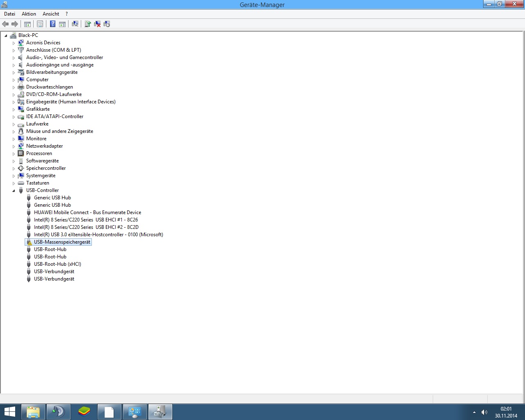This screenshot has width=525, height=420.
Task: Click the Forward arrow in the toolbar
Action: point(15,24)
